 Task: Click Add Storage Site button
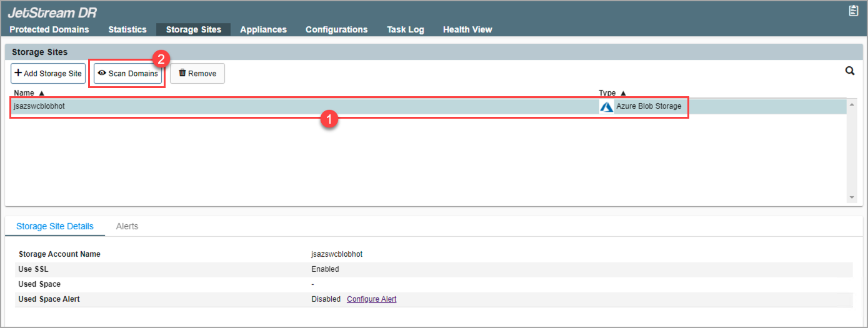click(x=48, y=74)
